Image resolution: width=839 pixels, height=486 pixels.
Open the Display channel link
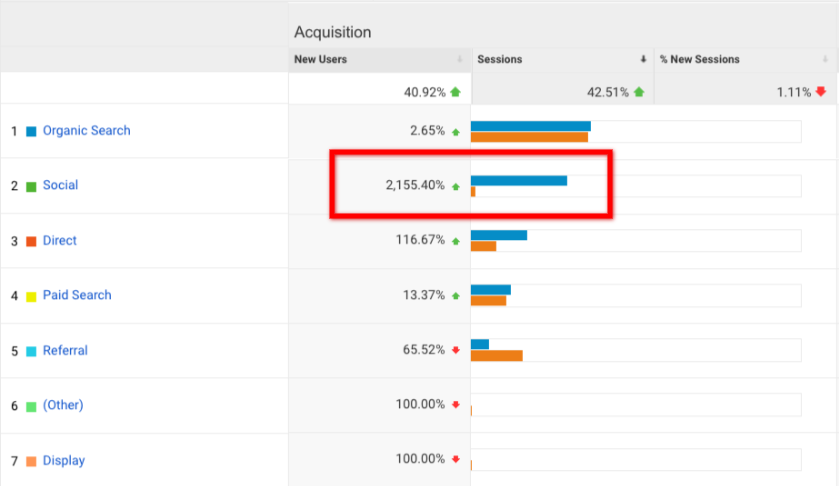(x=63, y=461)
